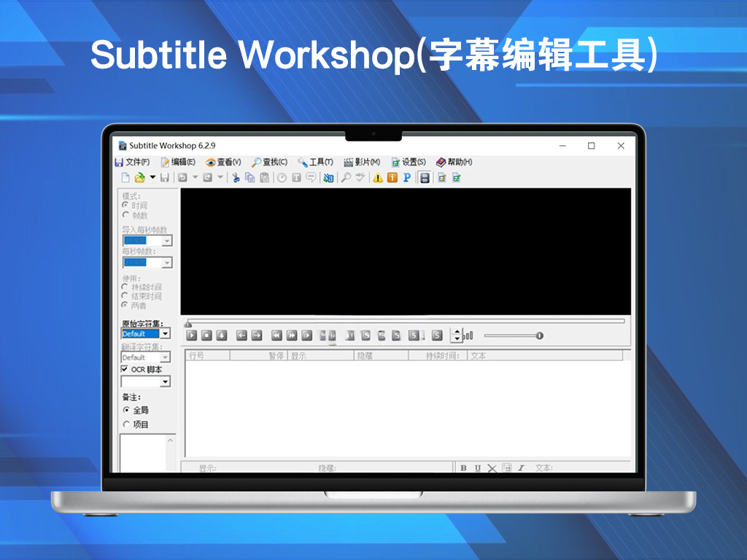Click the yellow warning triangle icon

(x=378, y=178)
